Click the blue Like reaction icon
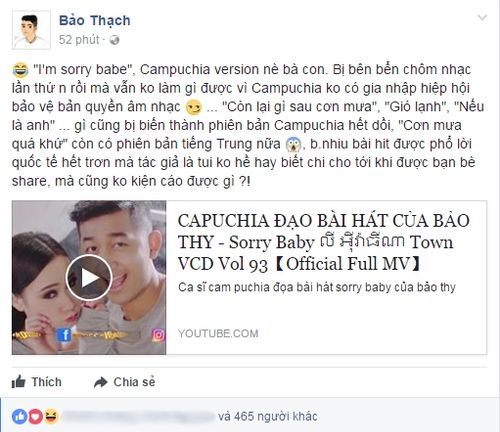500x432 pixels. click(x=20, y=417)
